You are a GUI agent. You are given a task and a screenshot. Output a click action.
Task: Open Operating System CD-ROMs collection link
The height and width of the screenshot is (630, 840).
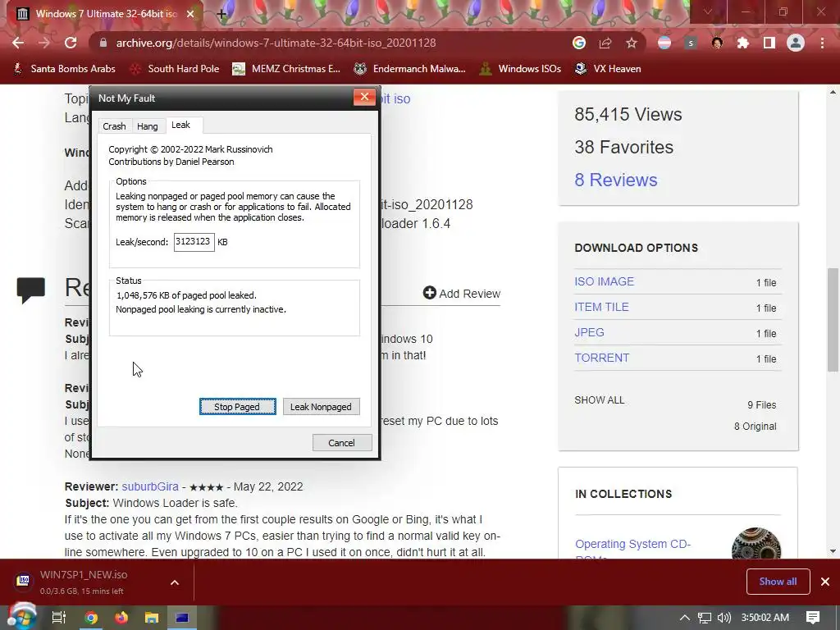[x=632, y=550]
